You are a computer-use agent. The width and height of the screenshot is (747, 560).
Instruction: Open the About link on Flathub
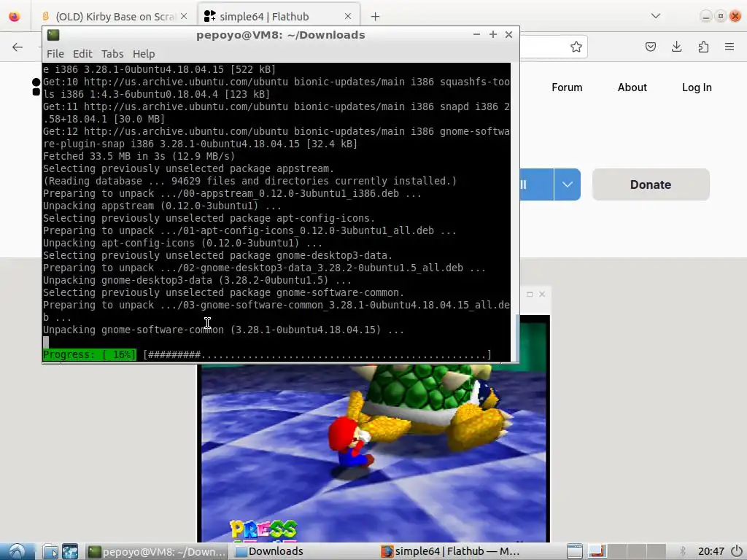(x=632, y=87)
